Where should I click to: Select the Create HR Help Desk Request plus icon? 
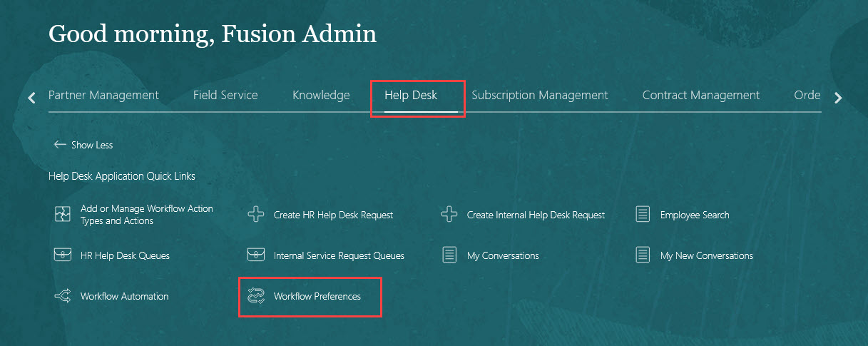[x=256, y=215]
